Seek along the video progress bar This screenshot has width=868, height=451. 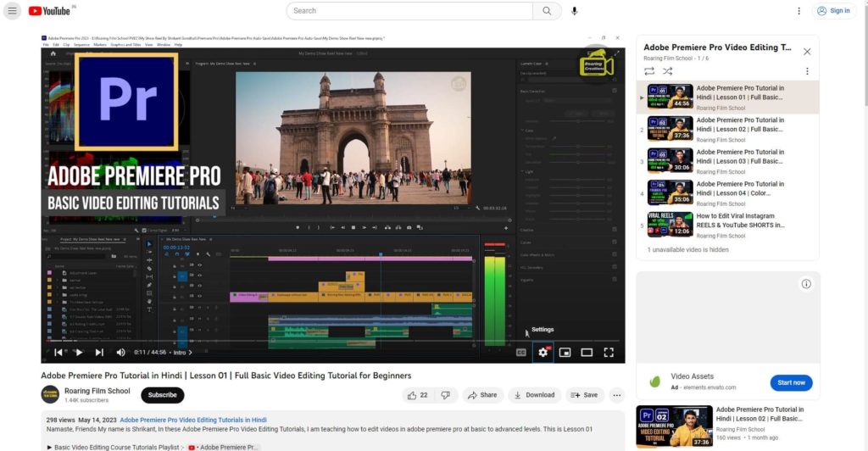332,341
